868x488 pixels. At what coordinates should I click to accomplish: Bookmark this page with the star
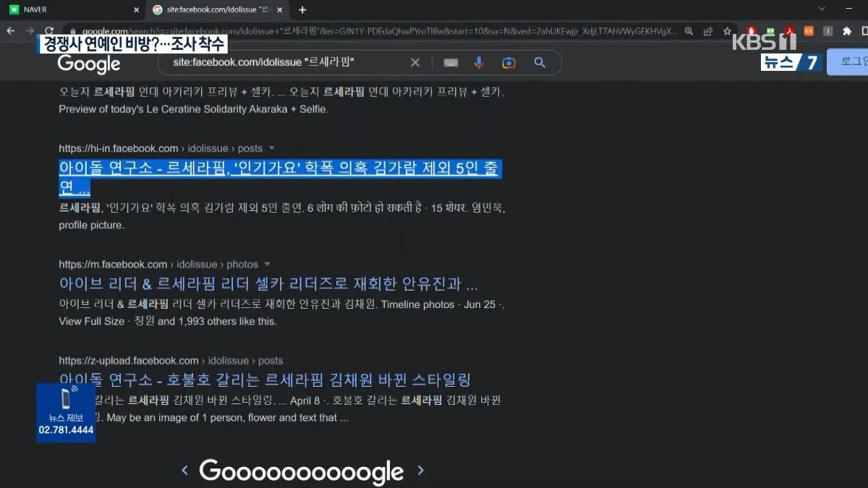point(727,31)
